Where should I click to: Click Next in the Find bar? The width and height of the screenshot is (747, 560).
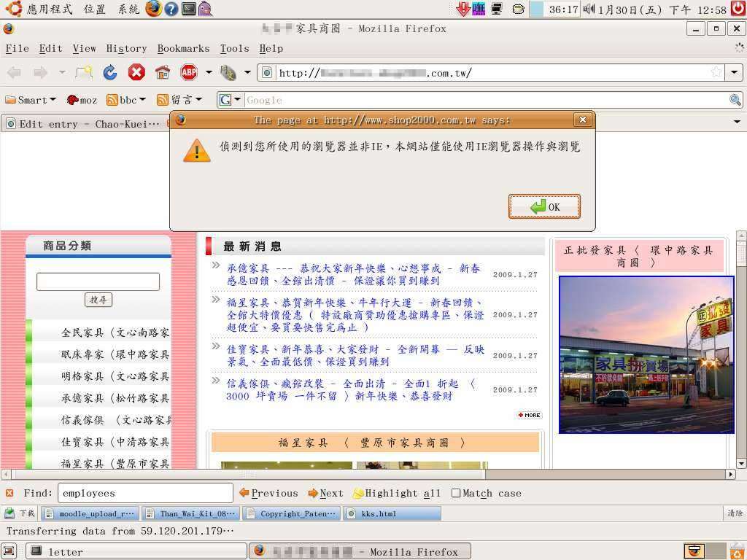325,493
